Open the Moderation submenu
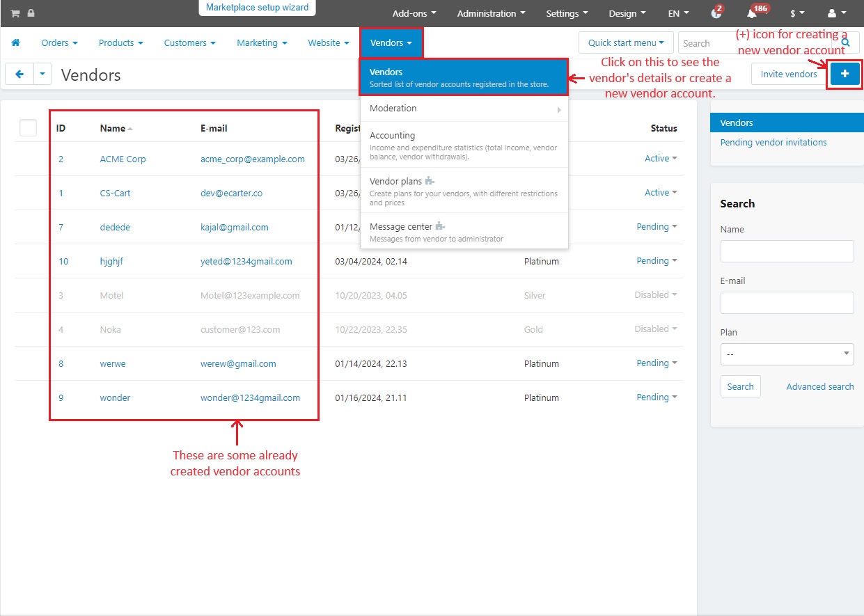Screen dimensions: 864x616 point(464,109)
